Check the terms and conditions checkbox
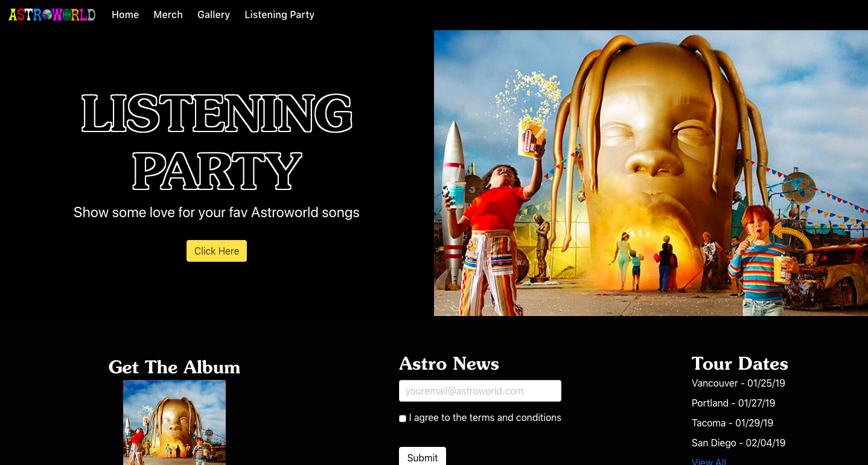This screenshot has height=465, width=868. pyautogui.click(x=403, y=419)
